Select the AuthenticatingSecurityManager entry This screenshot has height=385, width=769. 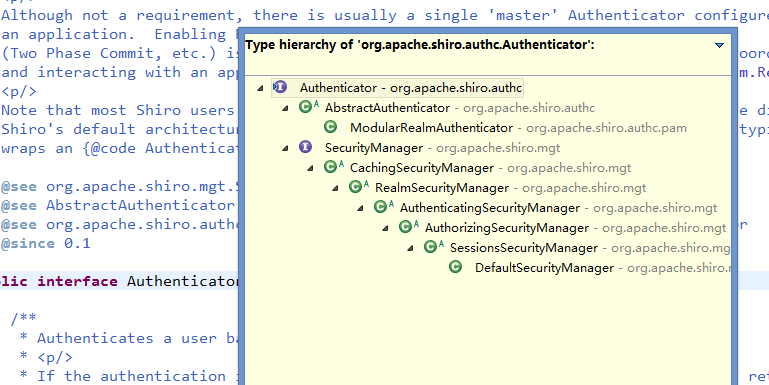click(x=559, y=208)
